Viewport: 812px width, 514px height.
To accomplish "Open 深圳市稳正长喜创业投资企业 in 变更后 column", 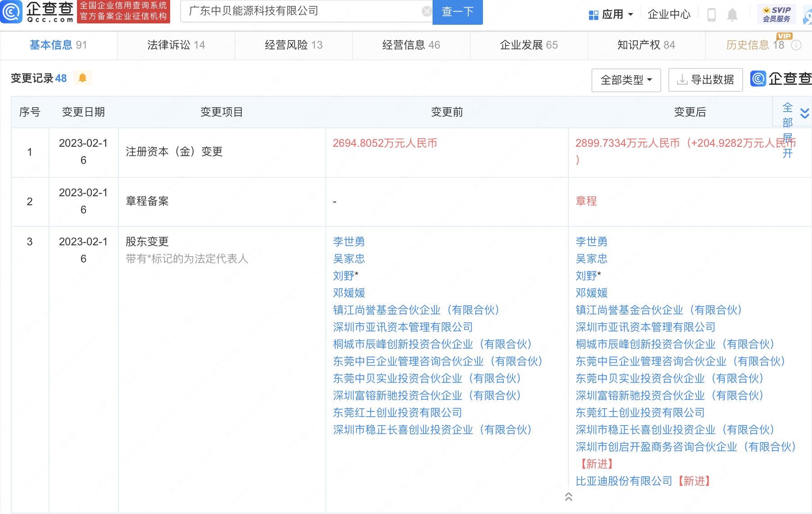I will [x=677, y=430].
